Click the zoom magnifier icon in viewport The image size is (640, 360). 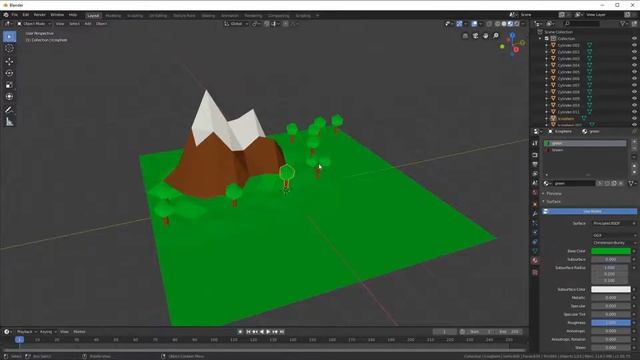pyautogui.click(x=496, y=36)
